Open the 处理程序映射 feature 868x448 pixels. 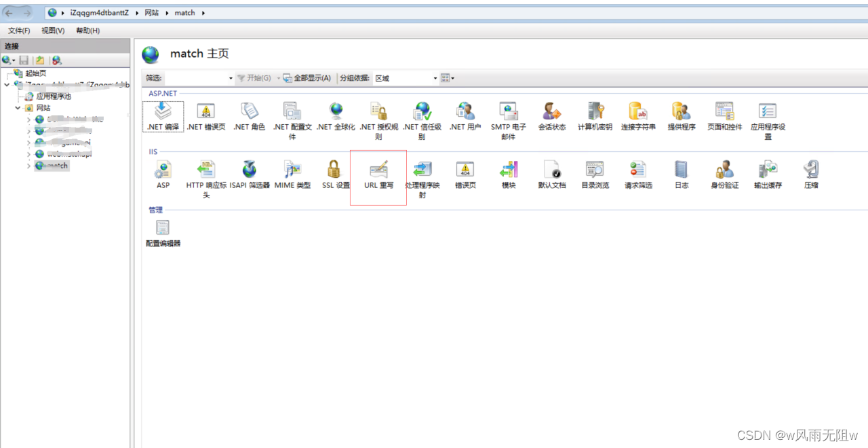pyautogui.click(x=422, y=179)
